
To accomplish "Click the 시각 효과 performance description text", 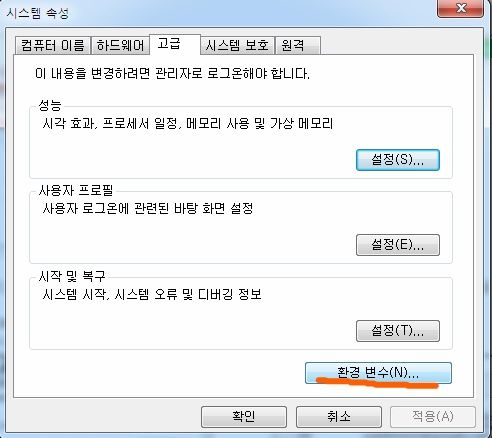I will coord(188,124).
